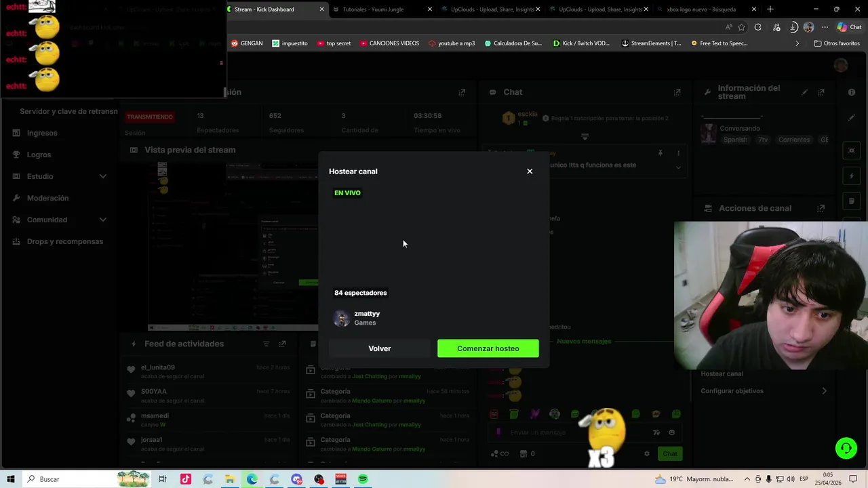Screen dimensions: 868x488
Task: Edit stream information with pencil icon
Action: [x=805, y=92]
